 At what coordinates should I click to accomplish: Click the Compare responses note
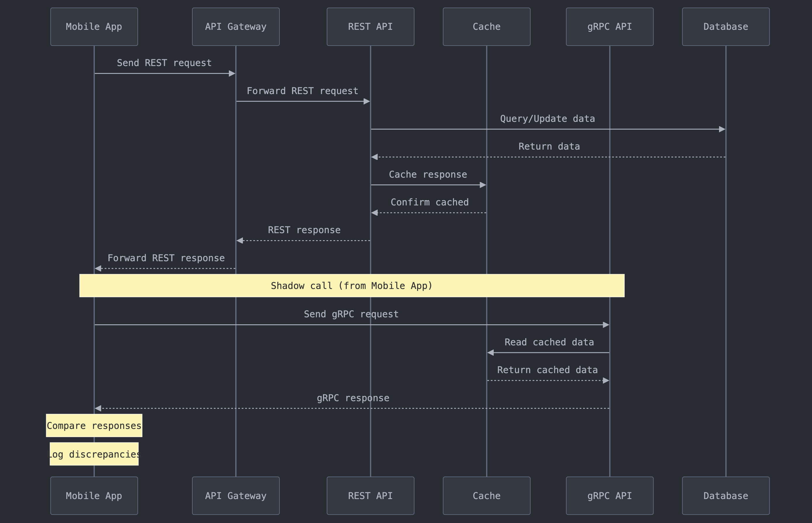(94, 425)
